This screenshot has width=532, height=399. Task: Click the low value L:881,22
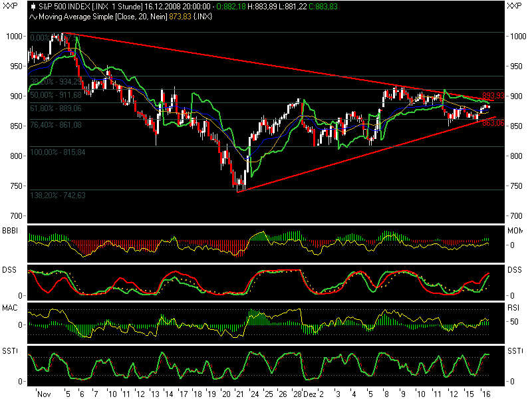(293, 7)
